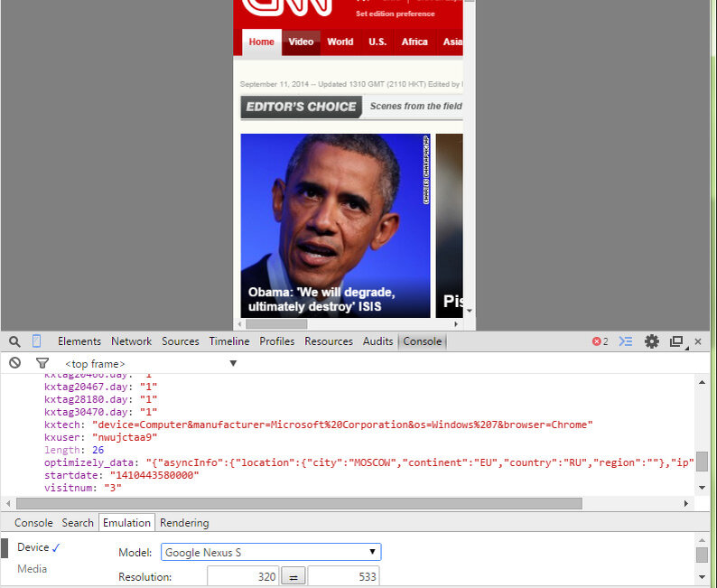The height and width of the screenshot is (588, 717).
Task: Click the console filter funnel icon
Action: [x=42, y=363]
